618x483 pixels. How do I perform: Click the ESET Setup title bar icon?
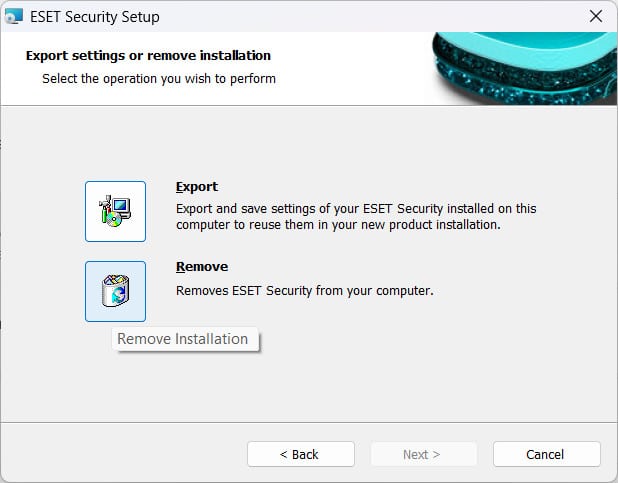click(14, 17)
